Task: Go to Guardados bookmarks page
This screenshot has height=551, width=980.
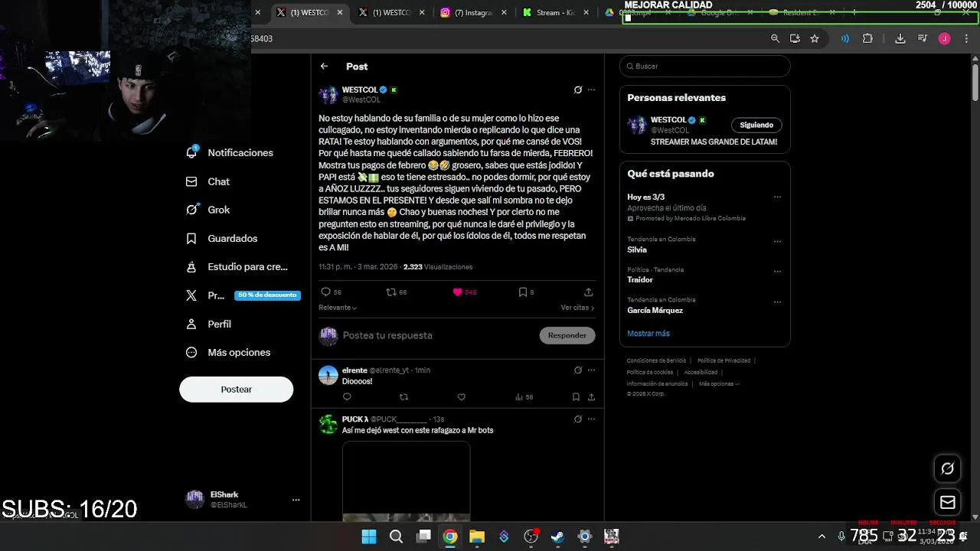Action: 222,238
